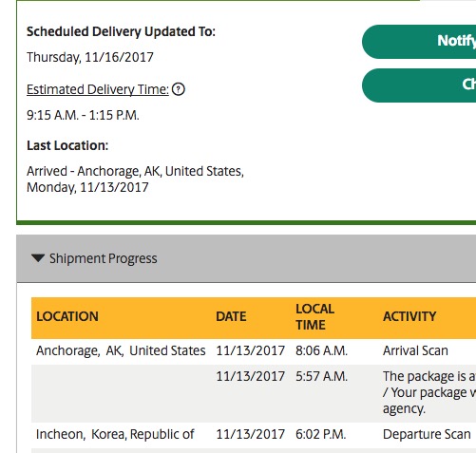Select the ACTIVITY column header
This screenshot has height=453, width=476.
tap(409, 316)
